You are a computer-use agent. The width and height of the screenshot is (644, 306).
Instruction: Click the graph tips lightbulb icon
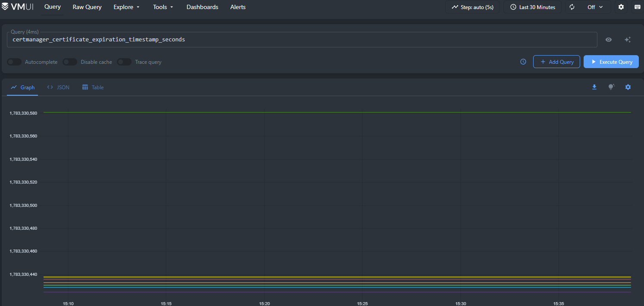click(x=611, y=87)
